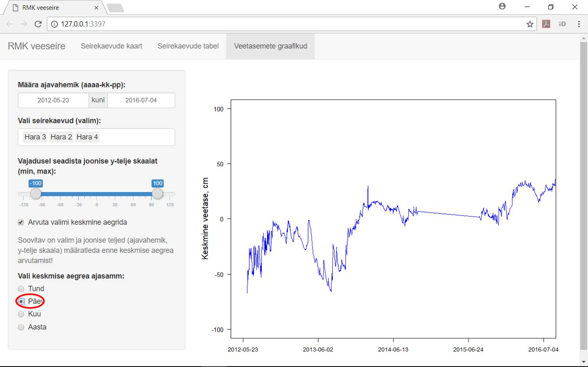Screen dimensions: 588x367
Task: Open the Chrome three-dot menu
Action: (579, 24)
